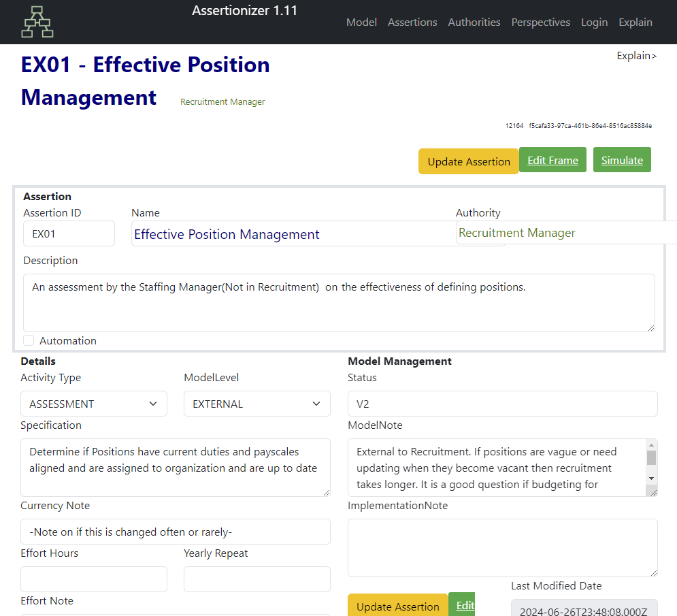677x616 pixels.
Task: Focus the Status field containing V2
Action: (x=503, y=404)
